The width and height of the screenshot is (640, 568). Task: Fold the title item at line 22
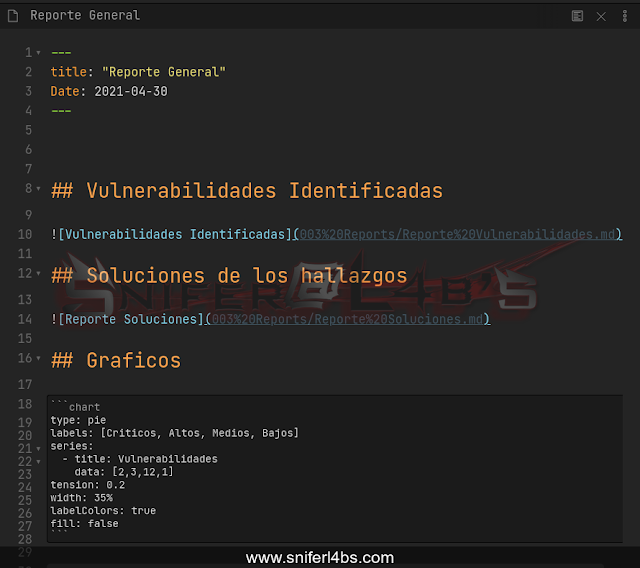(x=38, y=462)
